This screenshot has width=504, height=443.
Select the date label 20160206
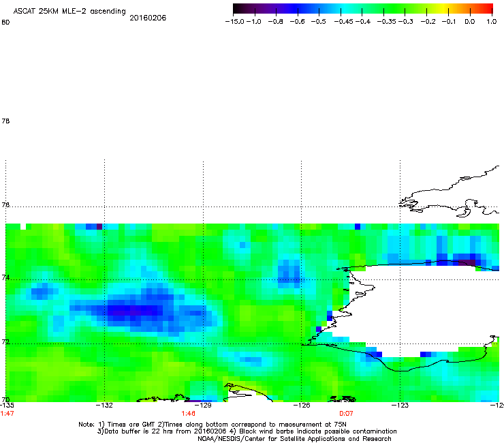(x=148, y=18)
